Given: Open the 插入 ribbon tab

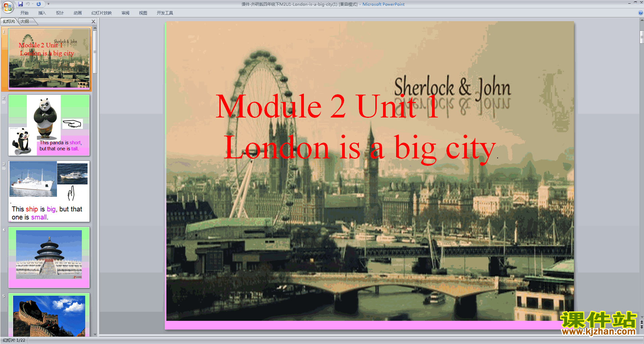Looking at the screenshot, I should pos(42,13).
